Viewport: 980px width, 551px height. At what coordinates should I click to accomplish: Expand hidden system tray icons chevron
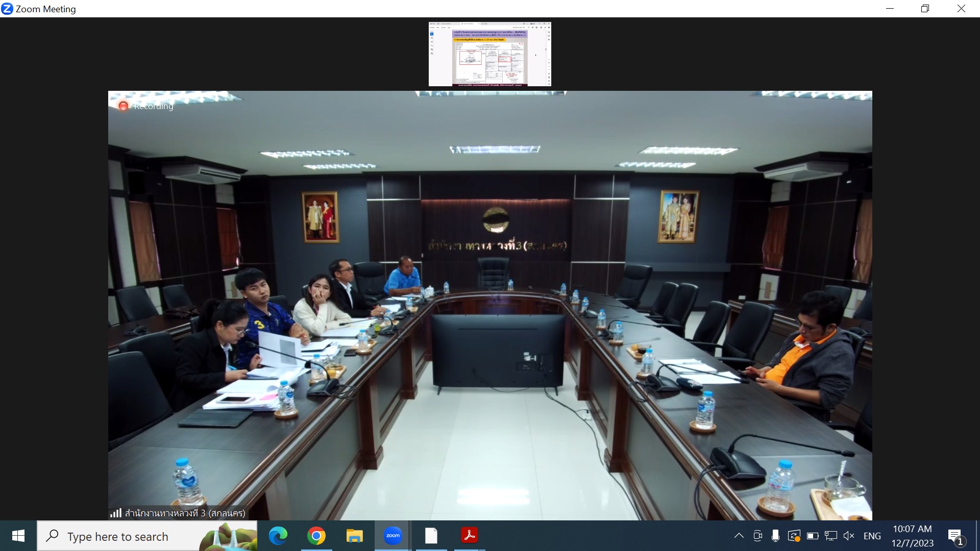(x=739, y=536)
